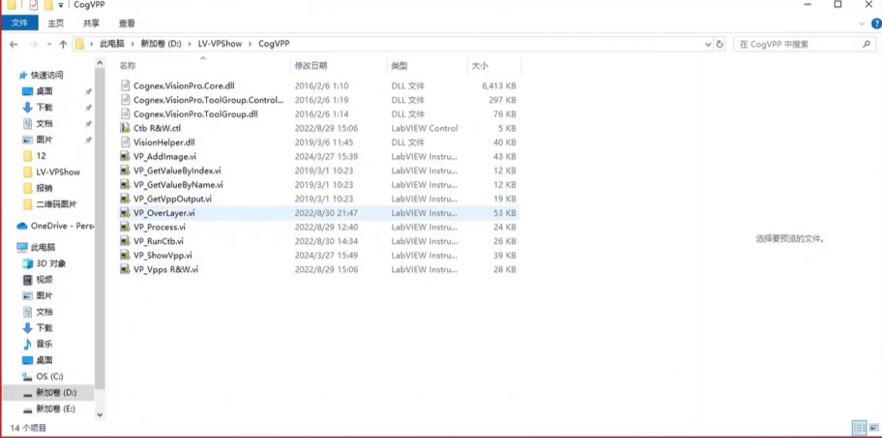Viewport: 882px width, 438px height.
Task: Click the search magnifier icon
Action: tap(867, 44)
